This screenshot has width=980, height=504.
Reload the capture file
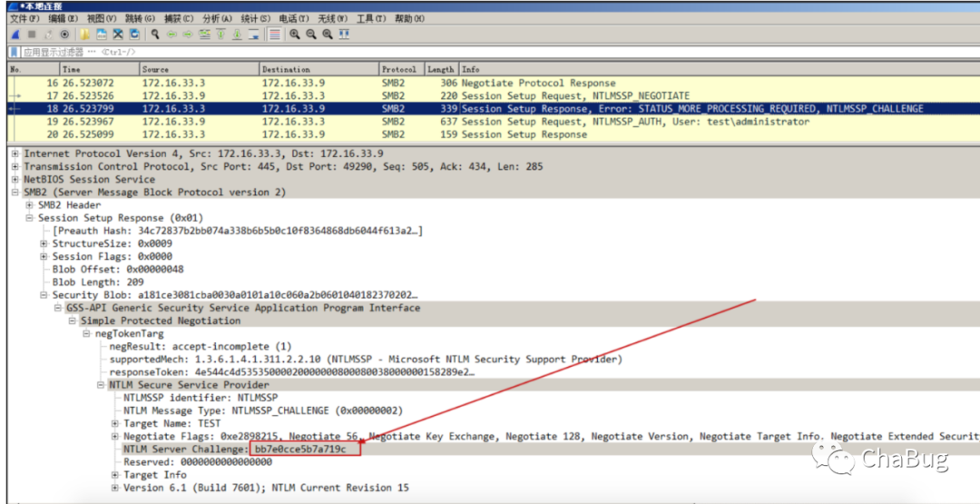(134, 35)
